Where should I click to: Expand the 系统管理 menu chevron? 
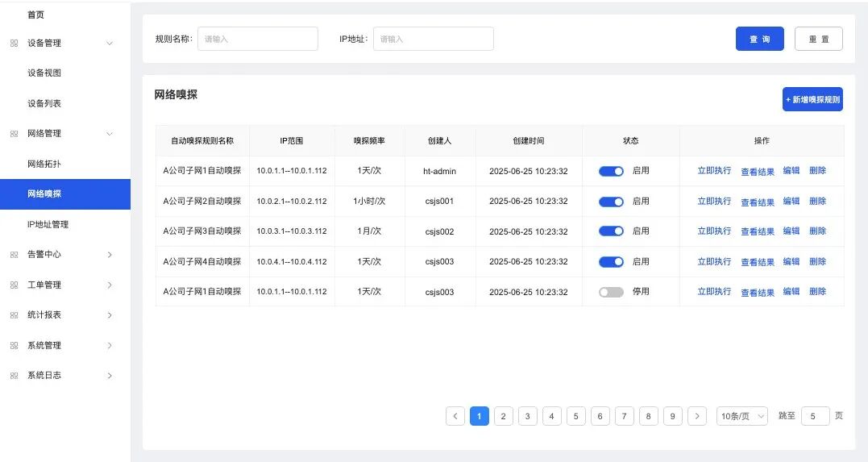point(110,346)
